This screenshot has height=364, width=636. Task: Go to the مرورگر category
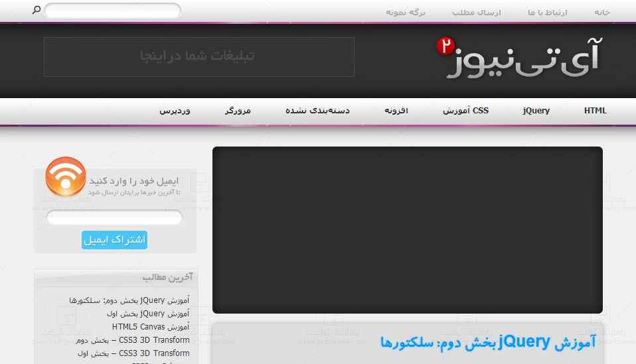pos(238,111)
